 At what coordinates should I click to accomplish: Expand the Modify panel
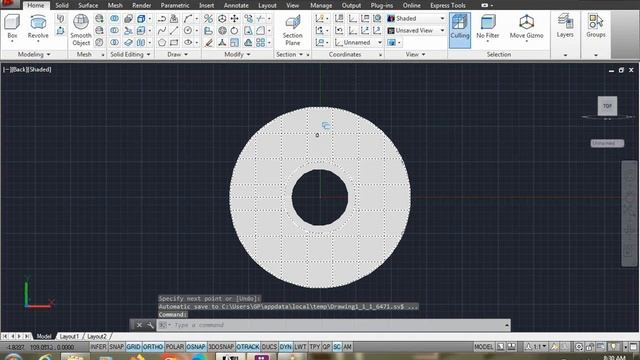pyautogui.click(x=237, y=54)
